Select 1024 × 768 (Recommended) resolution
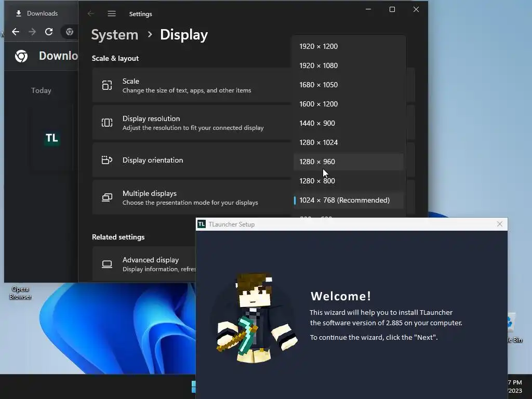532x399 pixels. point(349,200)
